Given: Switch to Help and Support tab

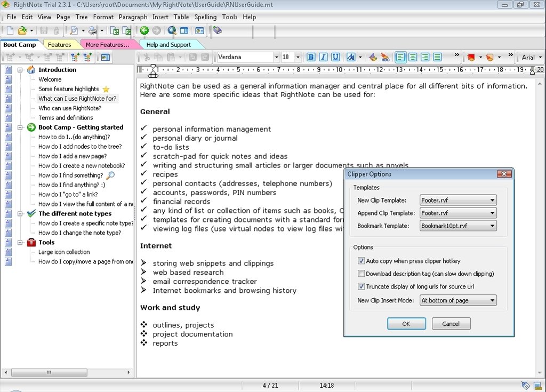Looking at the screenshot, I should pos(168,45).
